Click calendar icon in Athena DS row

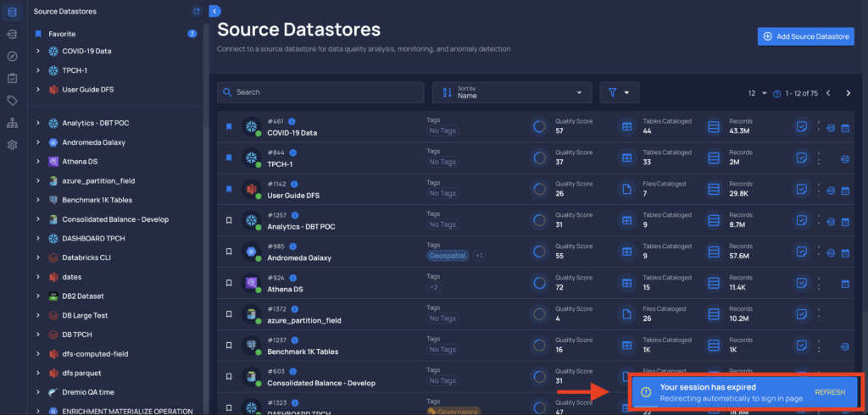point(845,284)
